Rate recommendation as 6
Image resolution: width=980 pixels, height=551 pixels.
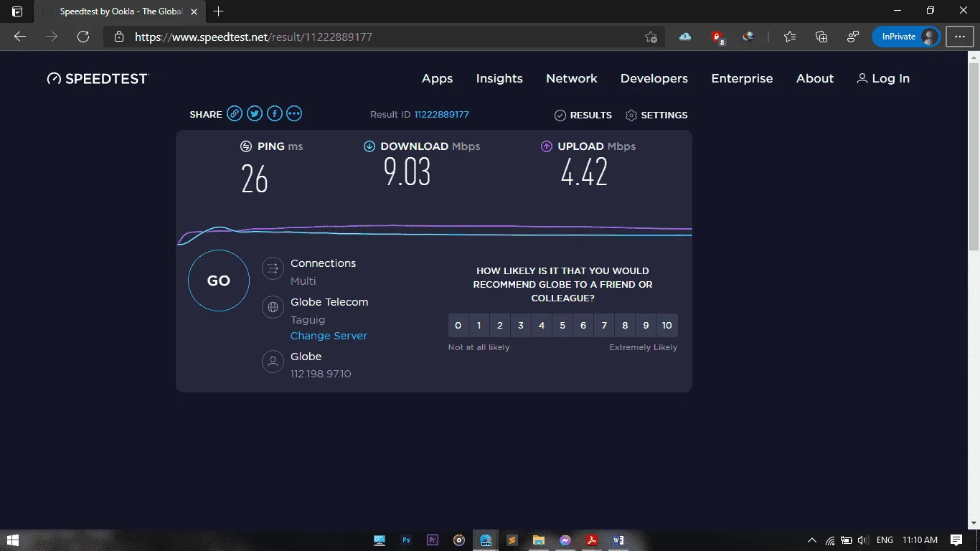point(583,326)
